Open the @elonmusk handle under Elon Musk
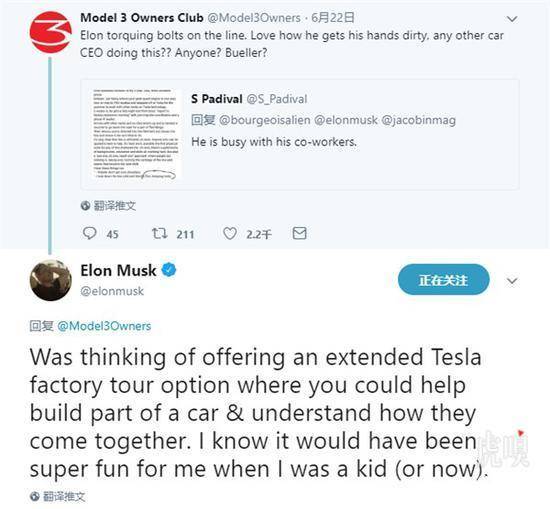The height and width of the screenshot is (509, 550). (x=112, y=291)
